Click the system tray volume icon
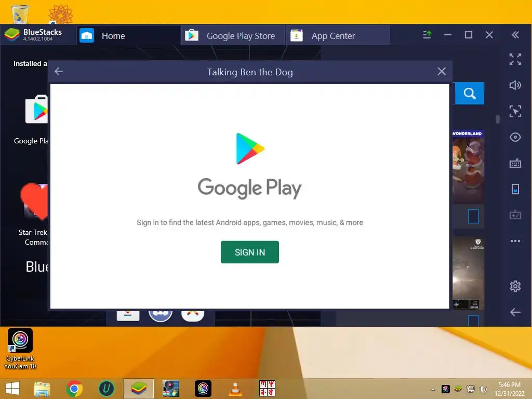The image size is (532, 399). (483, 389)
